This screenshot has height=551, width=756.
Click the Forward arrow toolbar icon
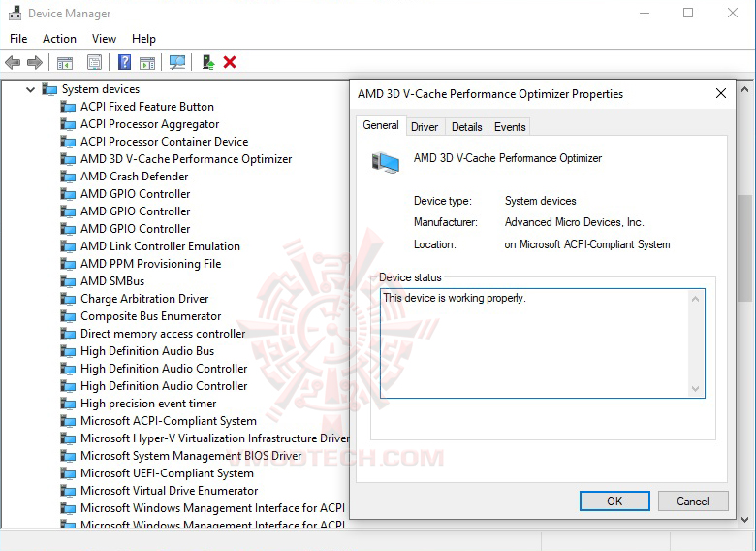[x=35, y=62]
